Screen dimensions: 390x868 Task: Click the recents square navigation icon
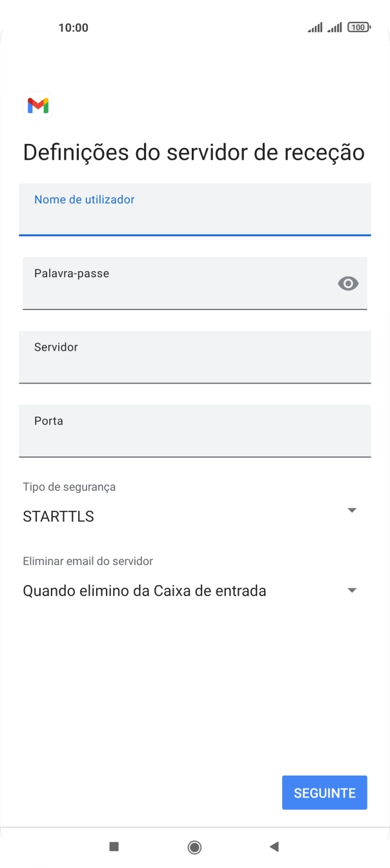pos(114,846)
